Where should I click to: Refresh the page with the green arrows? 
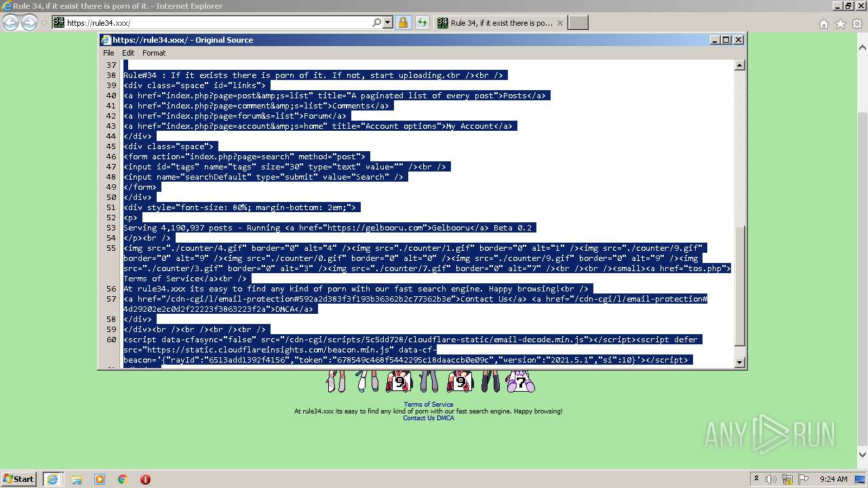coord(422,22)
